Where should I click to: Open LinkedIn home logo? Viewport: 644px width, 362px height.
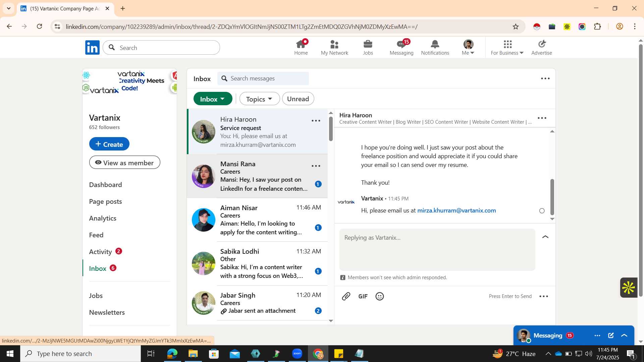click(x=92, y=48)
